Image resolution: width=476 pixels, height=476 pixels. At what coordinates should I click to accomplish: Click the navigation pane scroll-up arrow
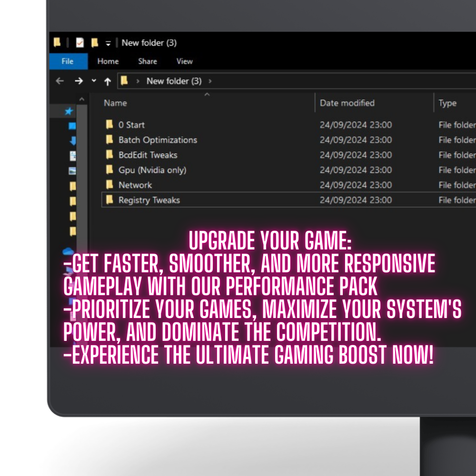tap(82, 99)
